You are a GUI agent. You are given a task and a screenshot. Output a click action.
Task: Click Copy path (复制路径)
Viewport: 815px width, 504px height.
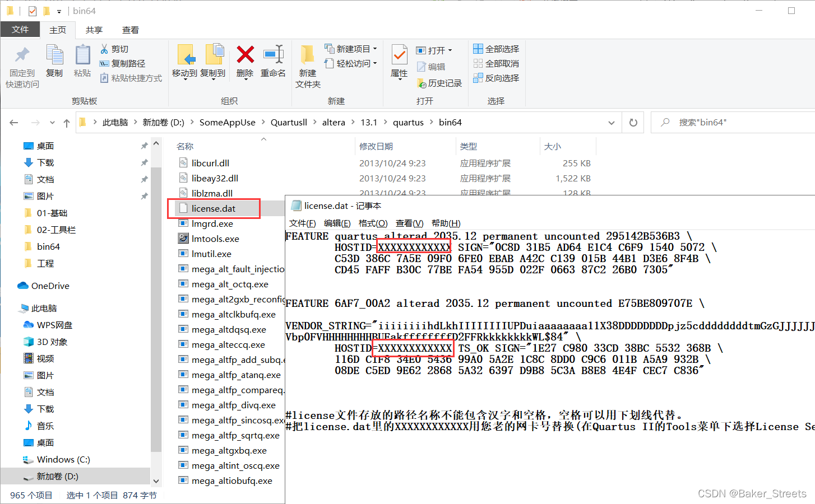(x=122, y=64)
